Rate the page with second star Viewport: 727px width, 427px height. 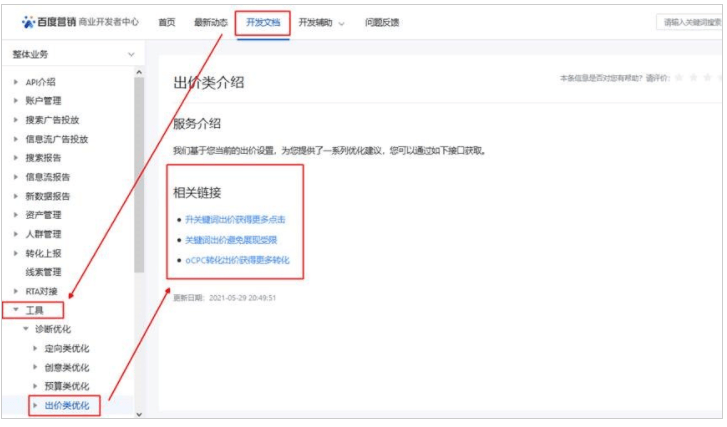click(694, 77)
